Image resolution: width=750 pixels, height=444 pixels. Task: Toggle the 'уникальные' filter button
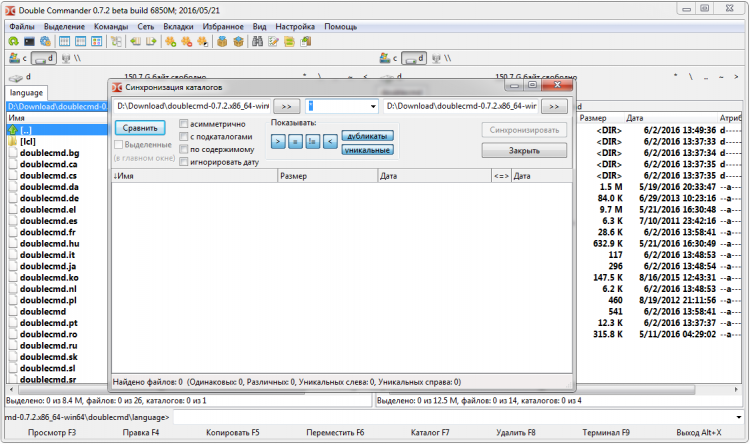367,150
